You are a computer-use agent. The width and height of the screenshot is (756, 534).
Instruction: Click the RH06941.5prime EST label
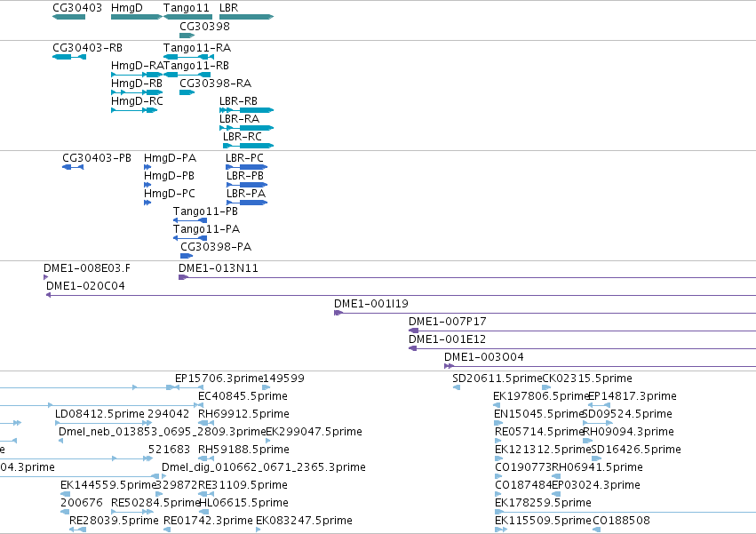click(597, 467)
